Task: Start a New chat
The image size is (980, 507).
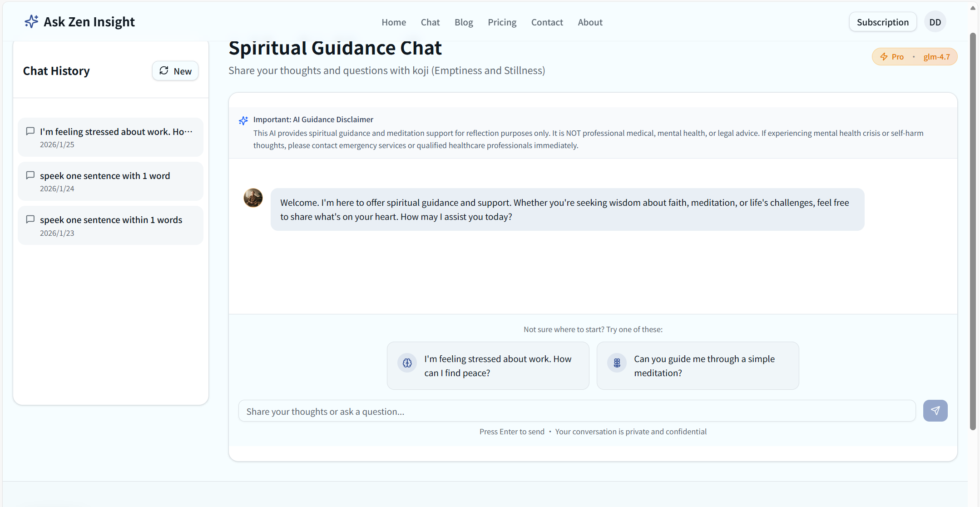Action: coord(175,71)
